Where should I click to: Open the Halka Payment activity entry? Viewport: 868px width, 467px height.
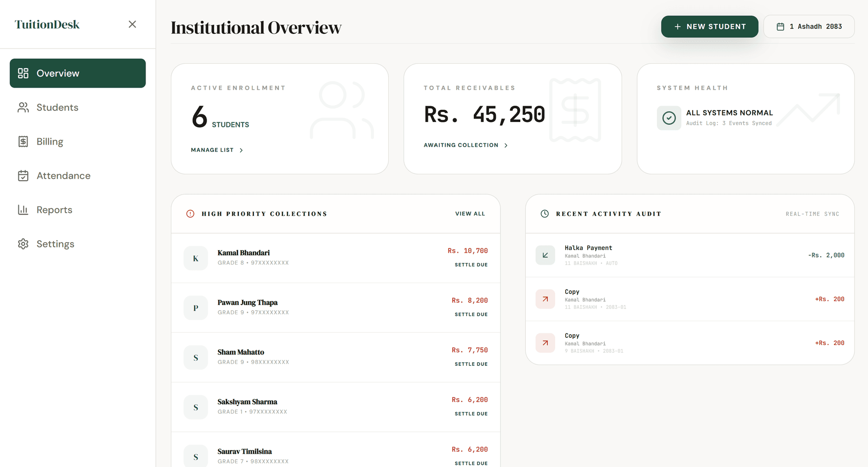tap(690, 255)
